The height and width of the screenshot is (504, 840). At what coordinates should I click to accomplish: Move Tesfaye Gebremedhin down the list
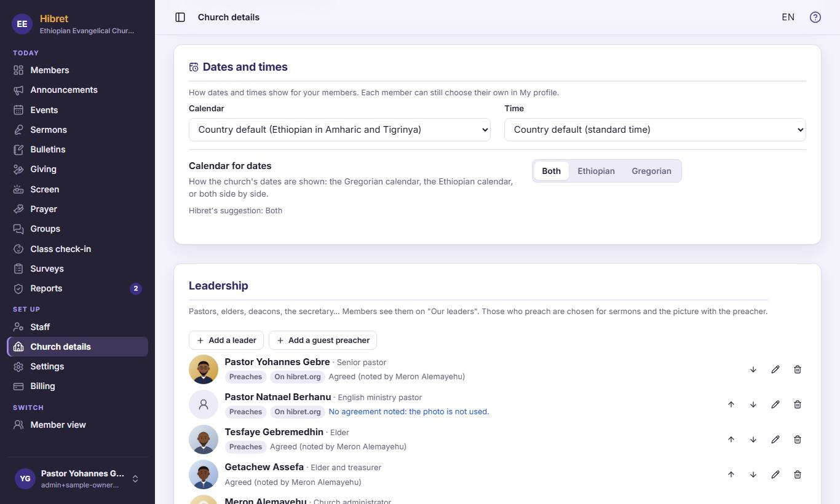point(753,439)
